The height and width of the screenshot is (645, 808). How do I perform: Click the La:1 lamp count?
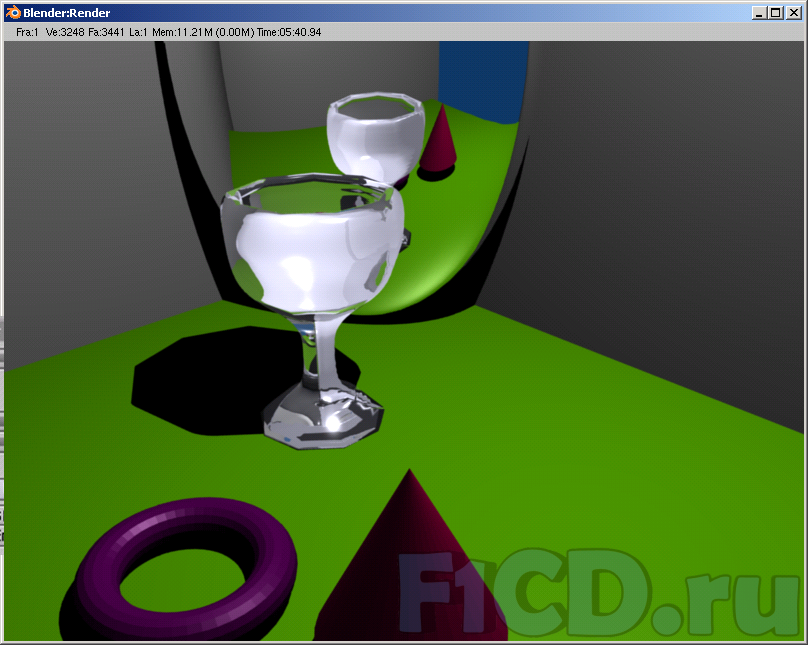coord(138,32)
